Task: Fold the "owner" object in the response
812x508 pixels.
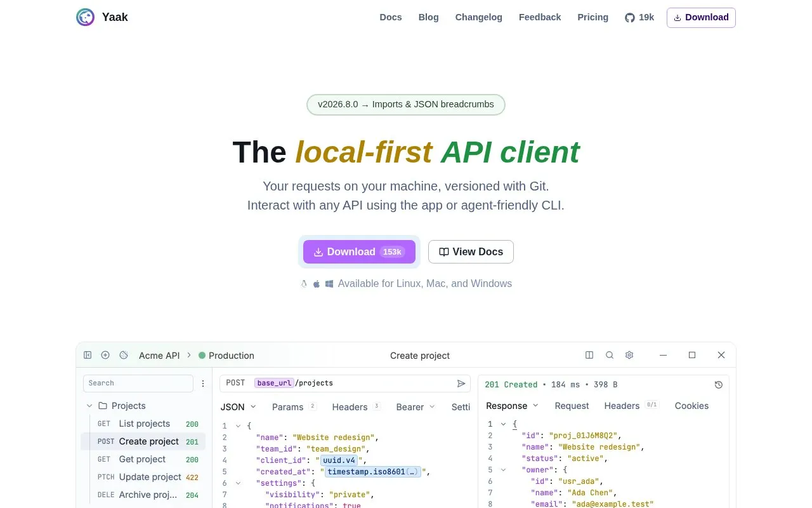Action: coord(503,470)
